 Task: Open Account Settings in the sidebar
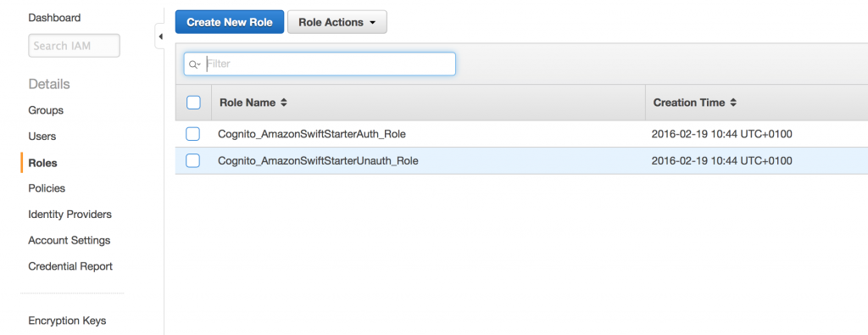[70, 240]
